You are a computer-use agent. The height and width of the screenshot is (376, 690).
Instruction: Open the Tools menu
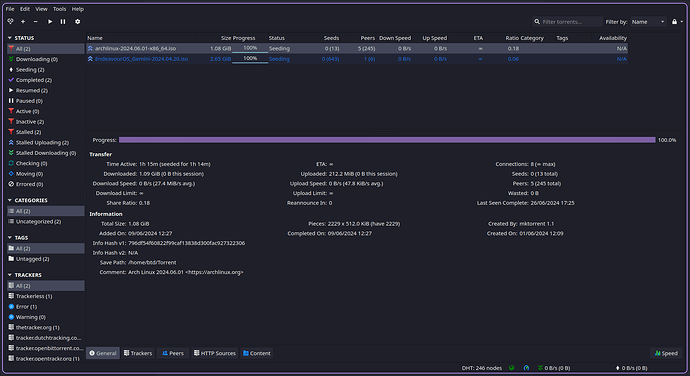point(59,9)
